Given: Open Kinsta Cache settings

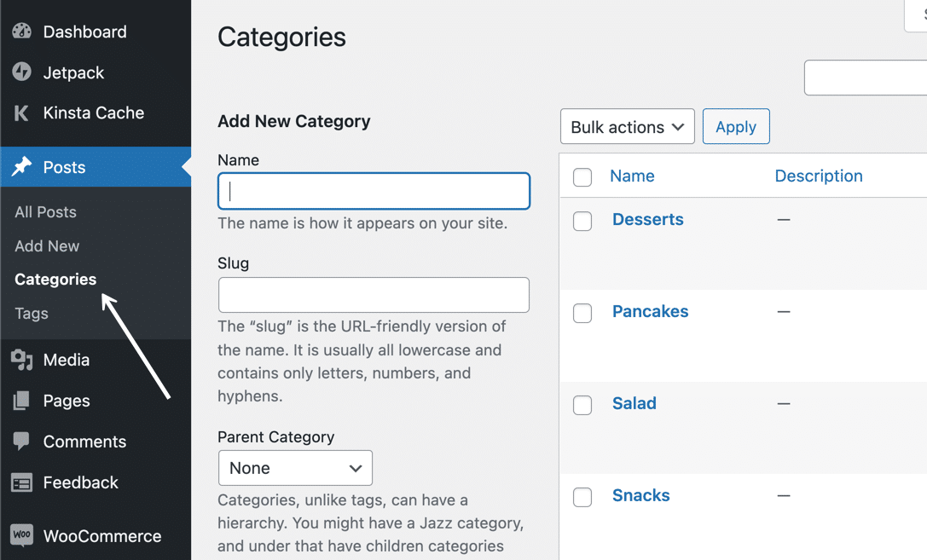Looking at the screenshot, I should pos(20,113).
